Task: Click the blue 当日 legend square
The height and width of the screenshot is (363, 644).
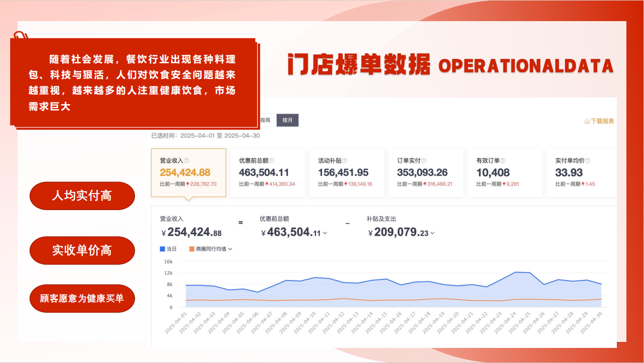Action: click(163, 249)
